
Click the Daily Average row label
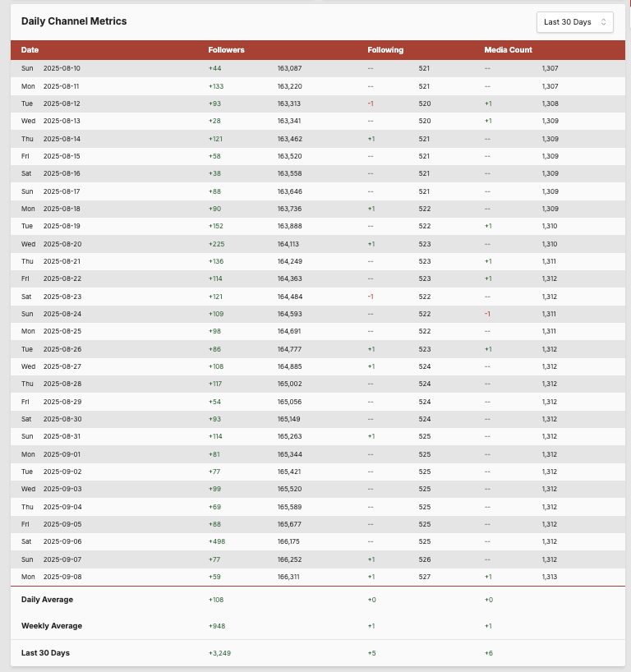[x=47, y=600]
